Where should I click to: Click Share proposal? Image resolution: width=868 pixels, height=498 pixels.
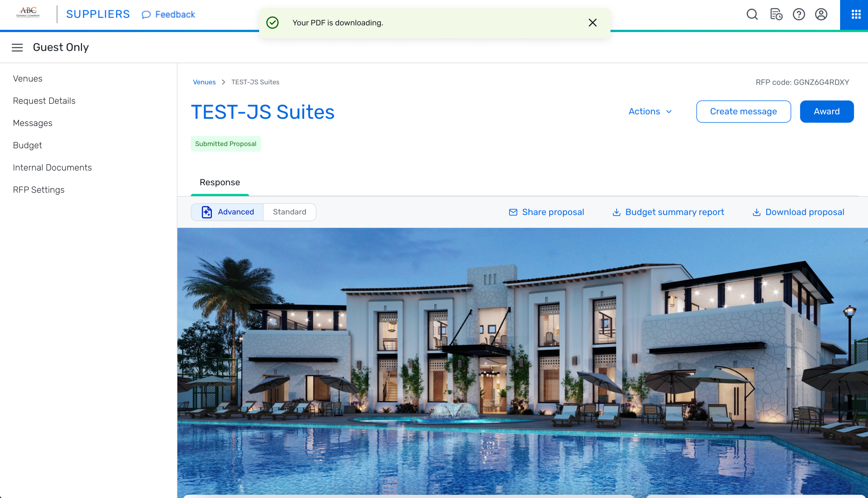[546, 212]
